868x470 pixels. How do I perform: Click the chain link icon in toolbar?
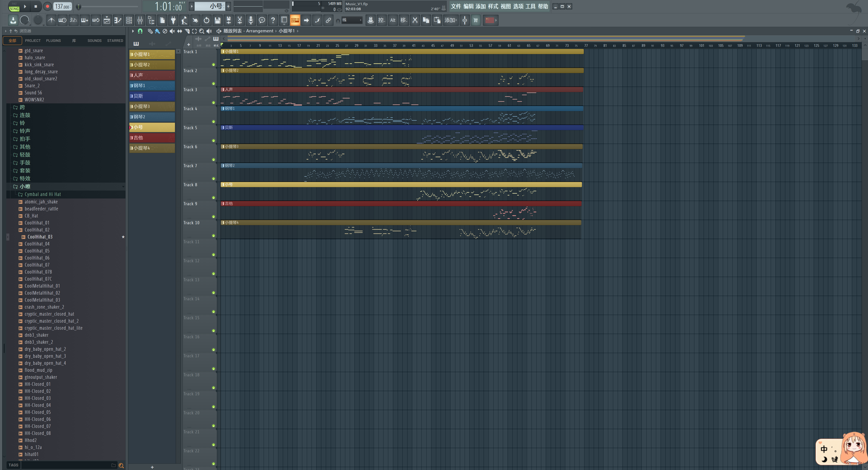328,20
